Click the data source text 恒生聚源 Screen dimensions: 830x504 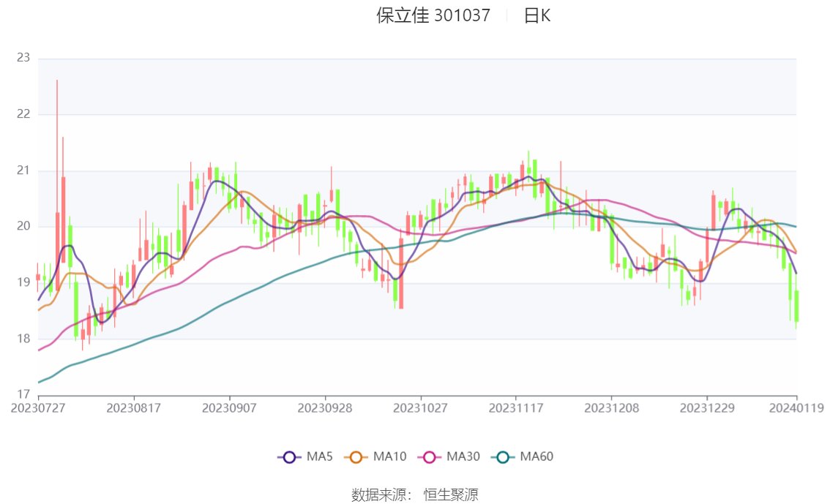click(x=451, y=495)
